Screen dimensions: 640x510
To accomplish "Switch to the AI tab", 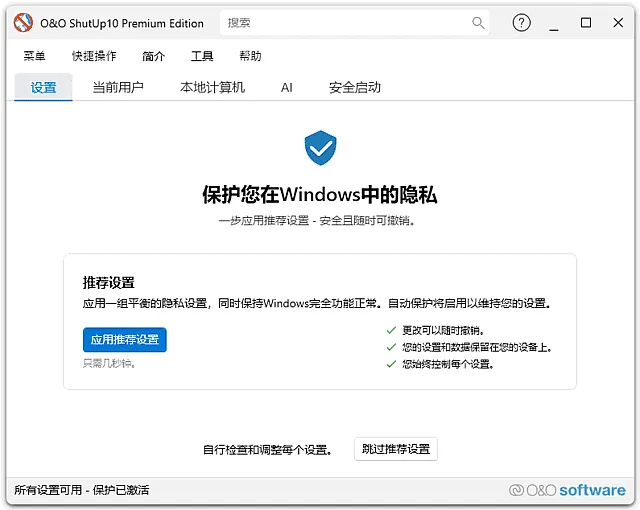I will (x=287, y=87).
